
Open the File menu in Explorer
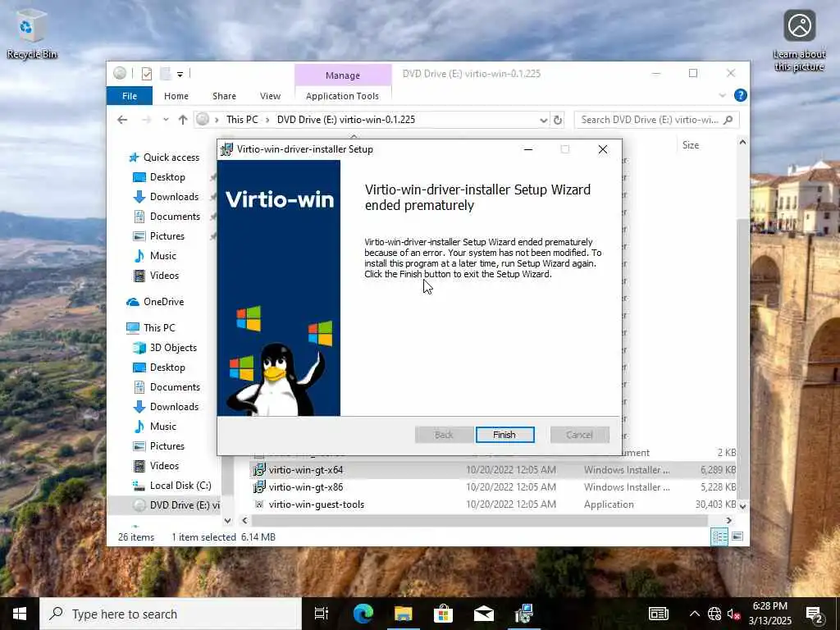click(130, 96)
